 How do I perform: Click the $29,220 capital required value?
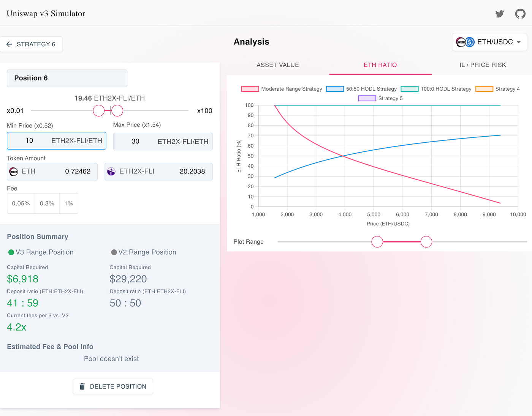[128, 279]
